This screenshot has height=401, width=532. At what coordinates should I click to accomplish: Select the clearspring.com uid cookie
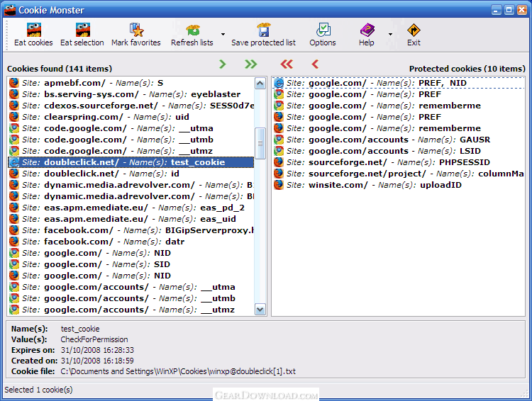pos(131,117)
